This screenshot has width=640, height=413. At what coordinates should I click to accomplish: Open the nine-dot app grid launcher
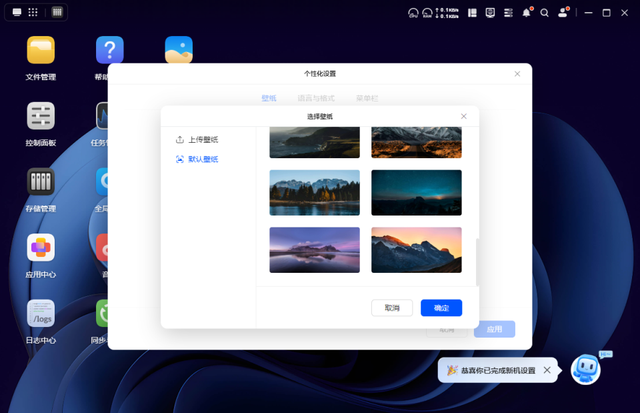click(33, 12)
